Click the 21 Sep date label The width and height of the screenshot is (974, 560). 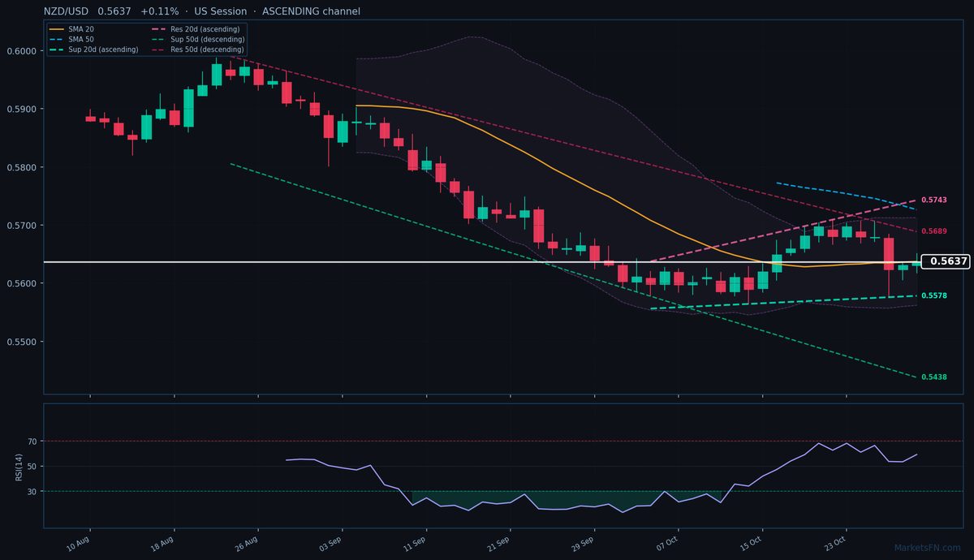(x=497, y=542)
